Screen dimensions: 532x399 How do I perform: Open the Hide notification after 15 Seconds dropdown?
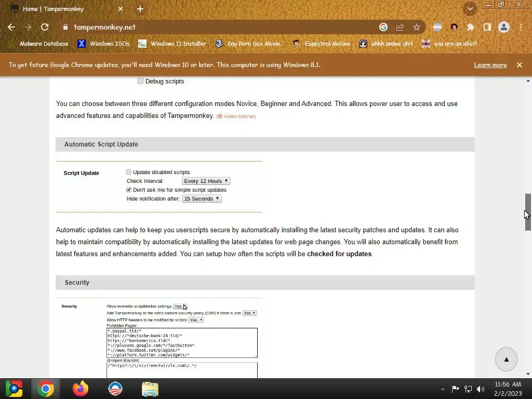tap(202, 198)
